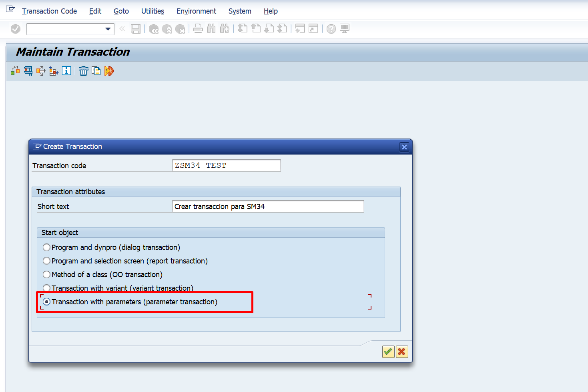
Task: Select Transaction with parameters radio button
Action: point(47,302)
